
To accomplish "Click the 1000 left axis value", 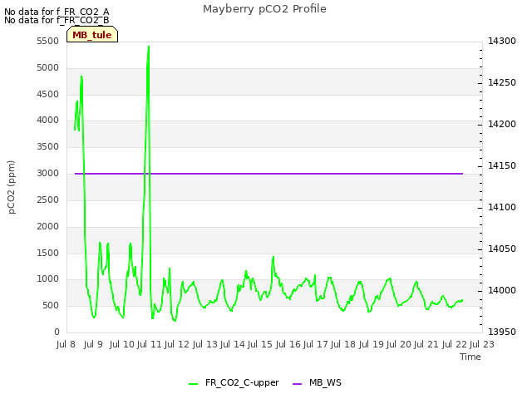I will pos(48,279).
